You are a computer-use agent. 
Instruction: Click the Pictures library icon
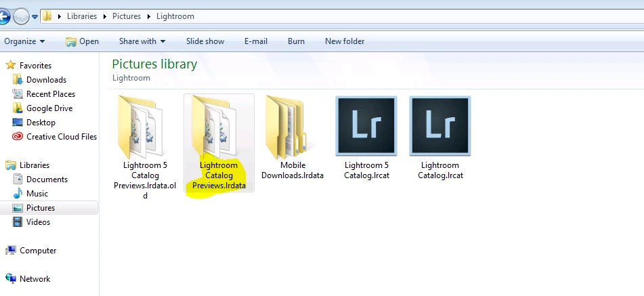18,208
